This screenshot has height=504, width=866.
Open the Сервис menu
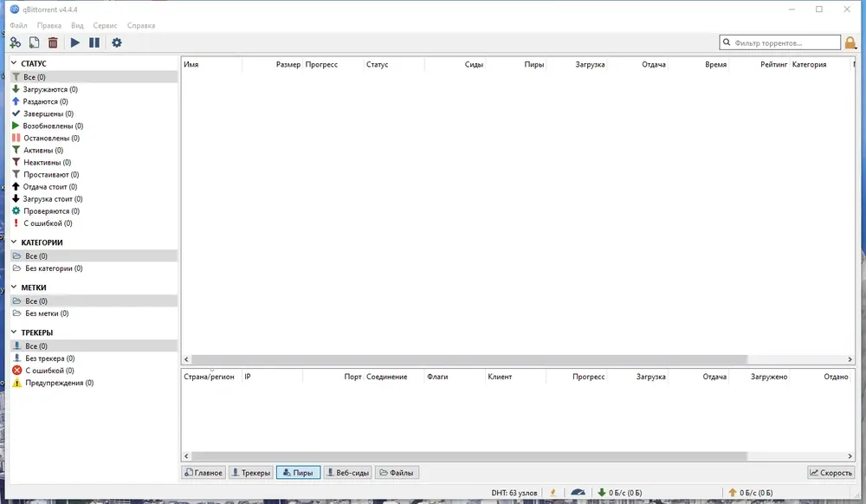[x=105, y=25]
